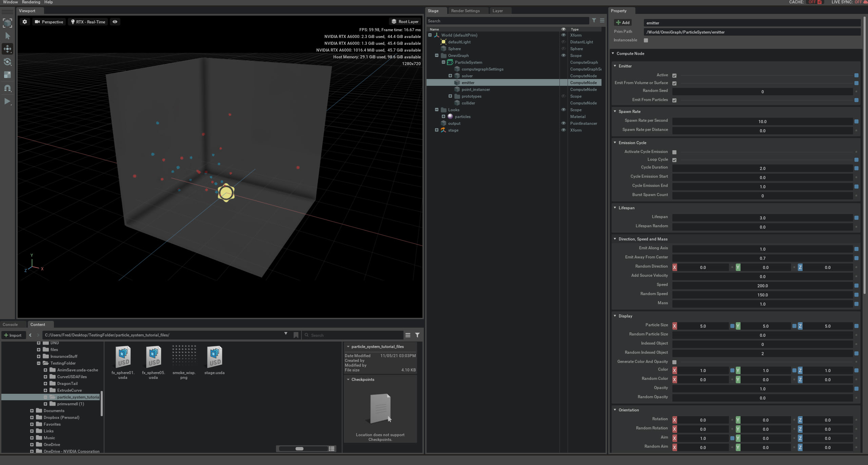868x465 pixels.
Task: Toggle Emit From Volume or Surface checkbox
Action: point(674,83)
